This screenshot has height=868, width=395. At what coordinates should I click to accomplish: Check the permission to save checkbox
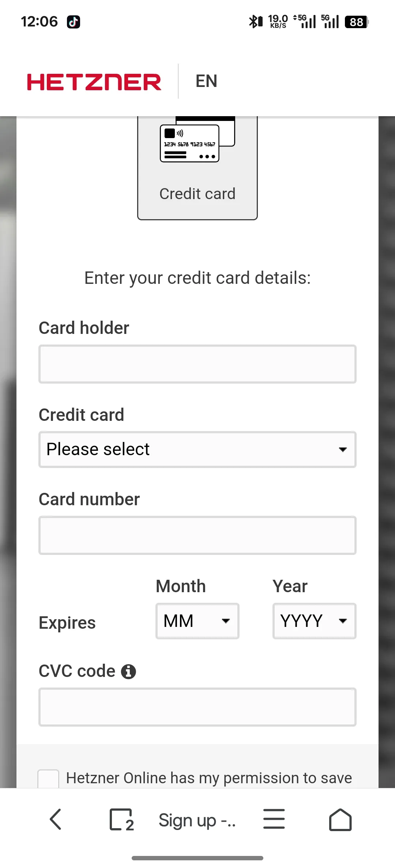pos(48,779)
